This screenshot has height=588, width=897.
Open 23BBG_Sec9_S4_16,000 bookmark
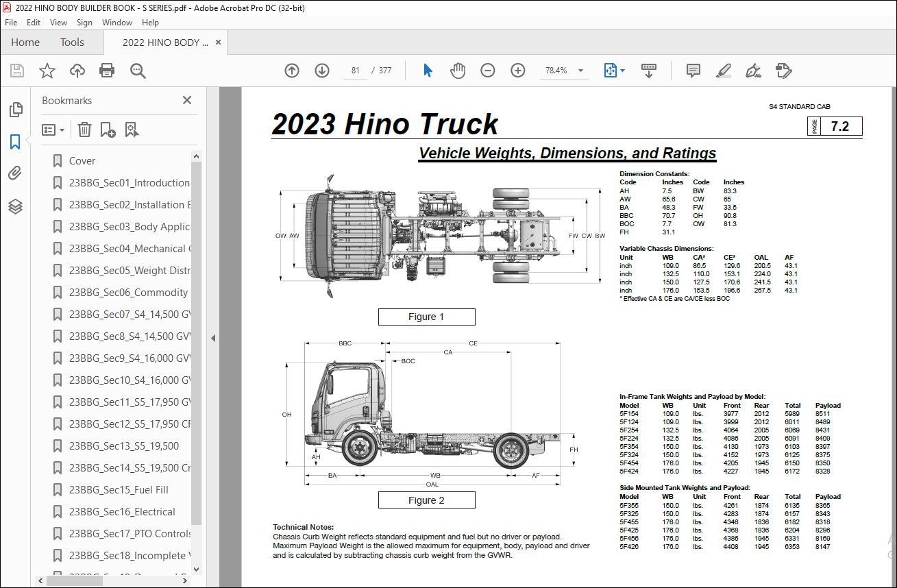coord(130,358)
